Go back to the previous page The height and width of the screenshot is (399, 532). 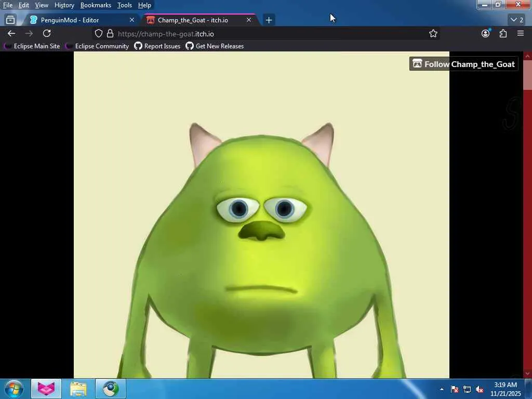[x=11, y=34]
